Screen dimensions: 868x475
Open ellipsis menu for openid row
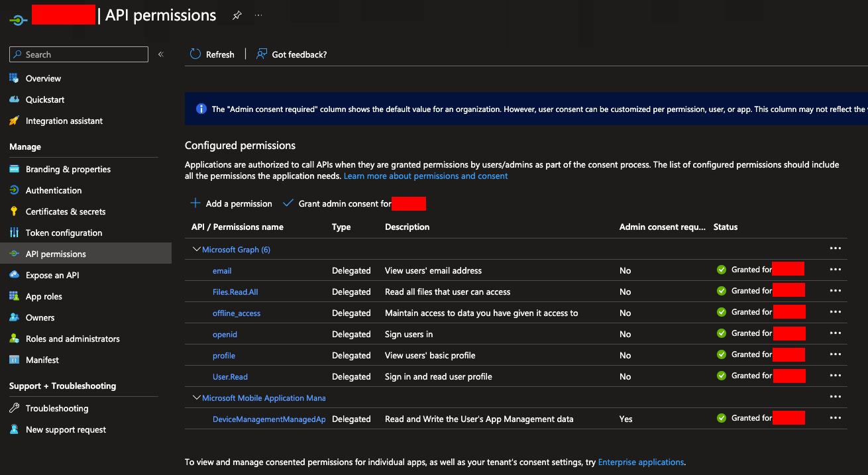pyautogui.click(x=836, y=333)
